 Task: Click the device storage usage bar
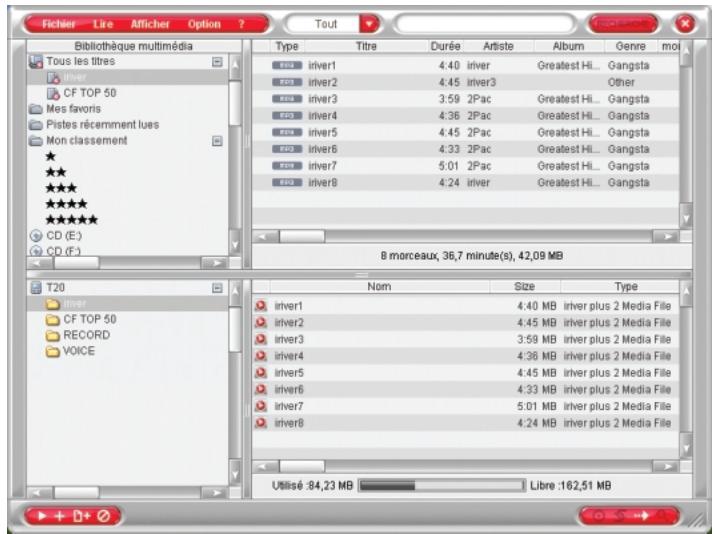click(x=442, y=486)
